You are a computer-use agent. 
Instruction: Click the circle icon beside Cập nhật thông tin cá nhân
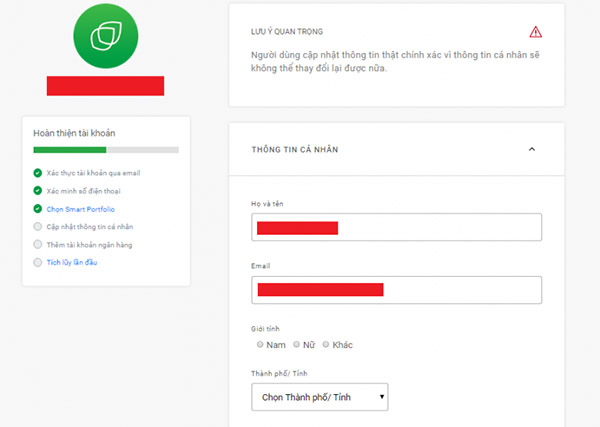click(x=37, y=226)
